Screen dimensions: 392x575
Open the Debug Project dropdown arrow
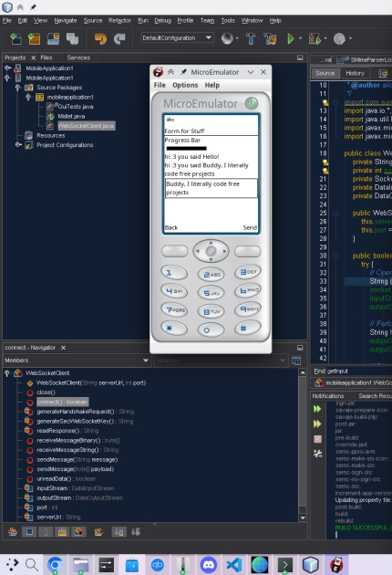[x=325, y=38]
